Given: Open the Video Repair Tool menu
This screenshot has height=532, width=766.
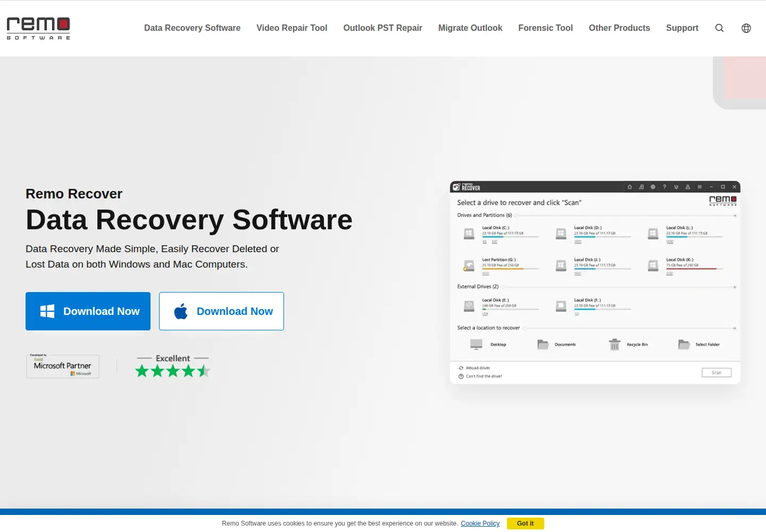Looking at the screenshot, I should click(x=292, y=28).
